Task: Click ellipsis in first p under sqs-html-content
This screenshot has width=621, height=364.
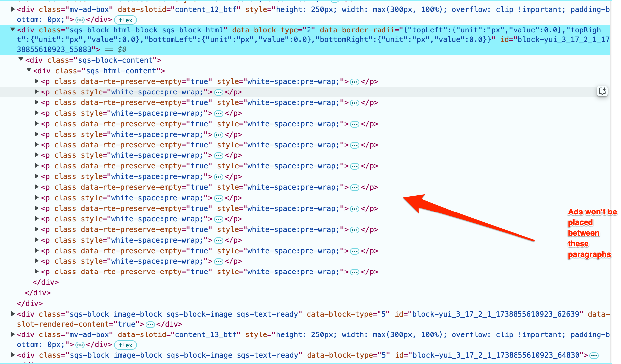Action: [x=355, y=82]
